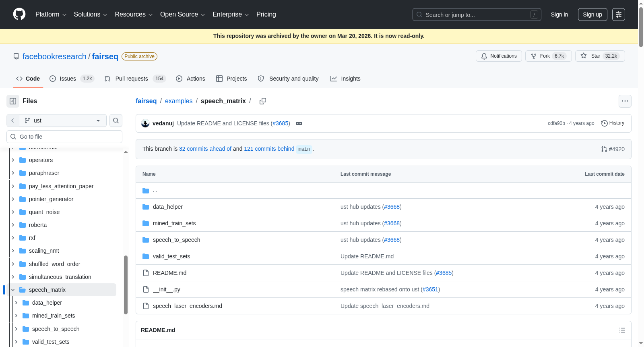The height and width of the screenshot is (347, 644).
Task: Expand the Enterprise navigation menu
Action: click(231, 15)
